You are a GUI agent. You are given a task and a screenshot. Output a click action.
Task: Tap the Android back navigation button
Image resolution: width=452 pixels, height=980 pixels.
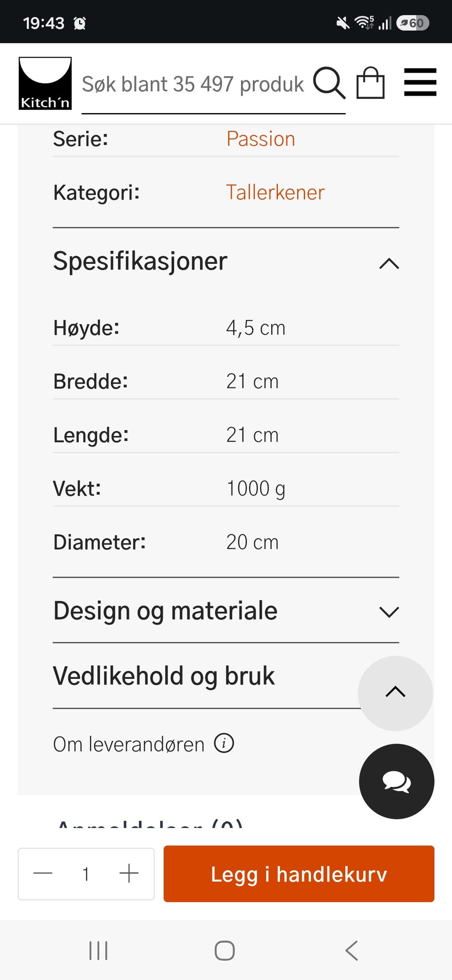point(352,950)
